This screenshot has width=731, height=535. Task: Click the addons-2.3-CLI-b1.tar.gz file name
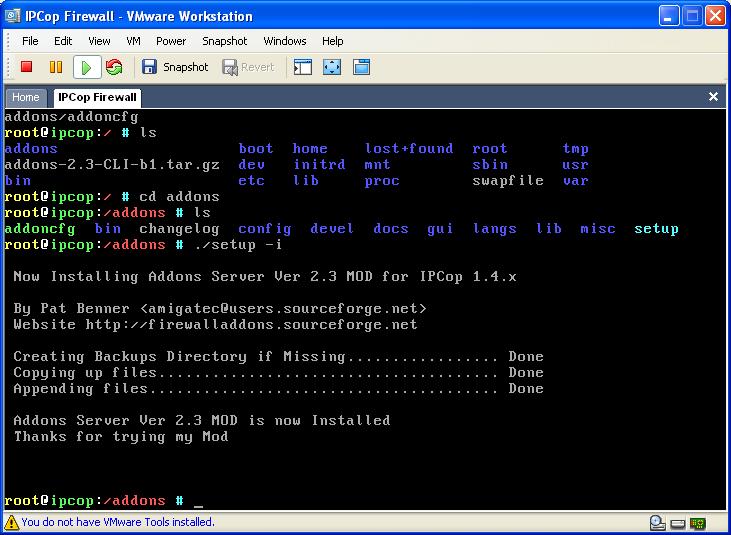coord(112,165)
